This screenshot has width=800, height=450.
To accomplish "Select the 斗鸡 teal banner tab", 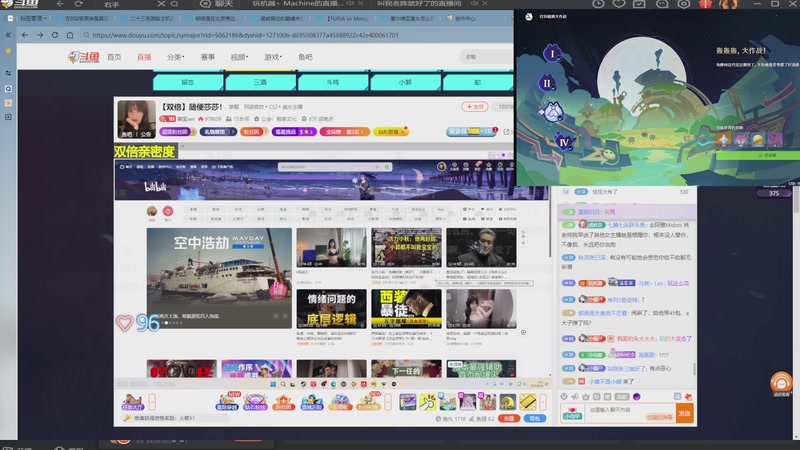I will tap(333, 82).
